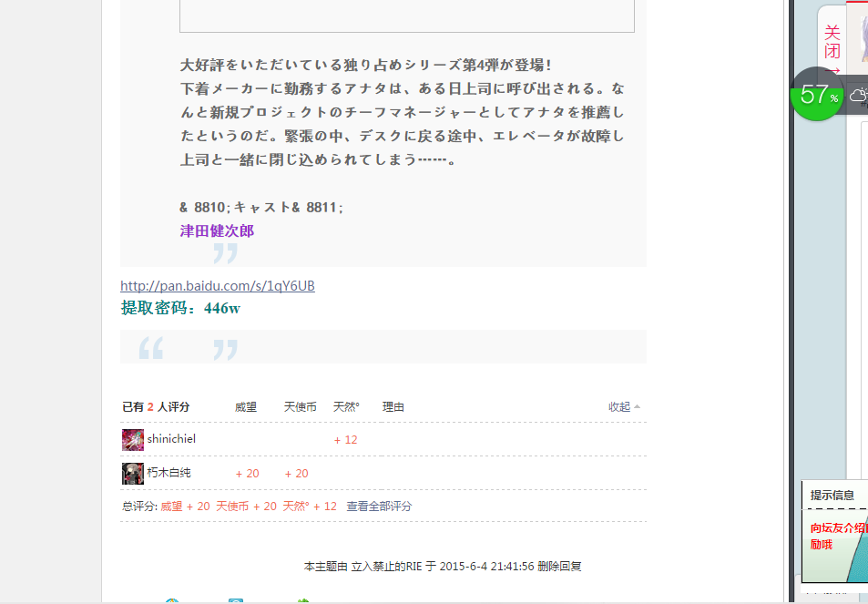Click shinichiel's avatar thumbnail

(133, 440)
